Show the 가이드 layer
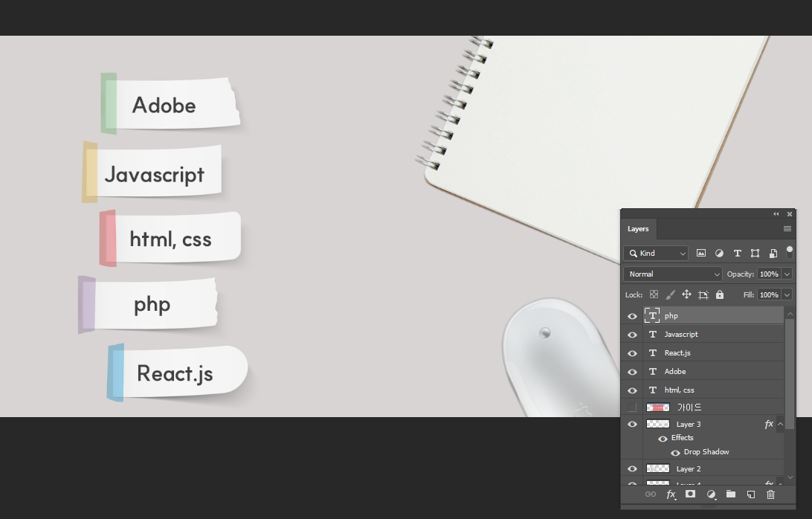Screen dimensions: 812x519 [632, 407]
